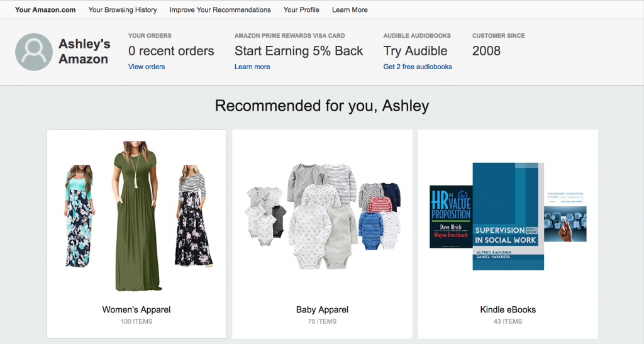Click the Kindle eBooks category label
Image resolution: width=644 pixels, height=344 pixels.
click(508, 309)
